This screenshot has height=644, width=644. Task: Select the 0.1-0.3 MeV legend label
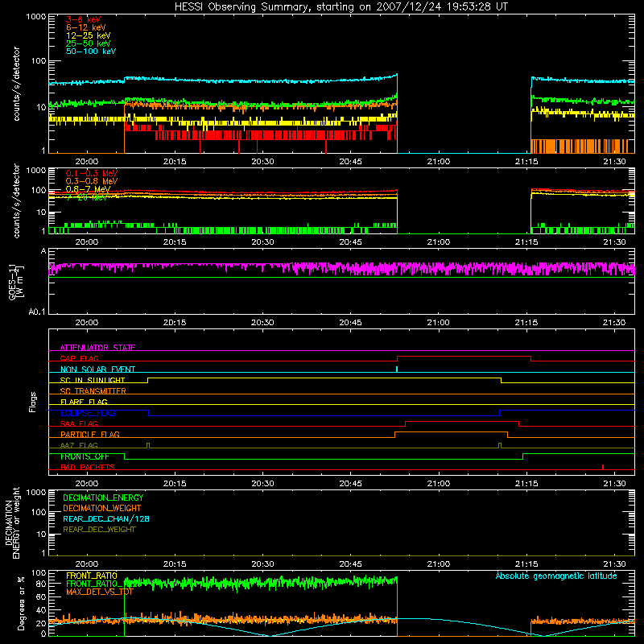(92, 173)
